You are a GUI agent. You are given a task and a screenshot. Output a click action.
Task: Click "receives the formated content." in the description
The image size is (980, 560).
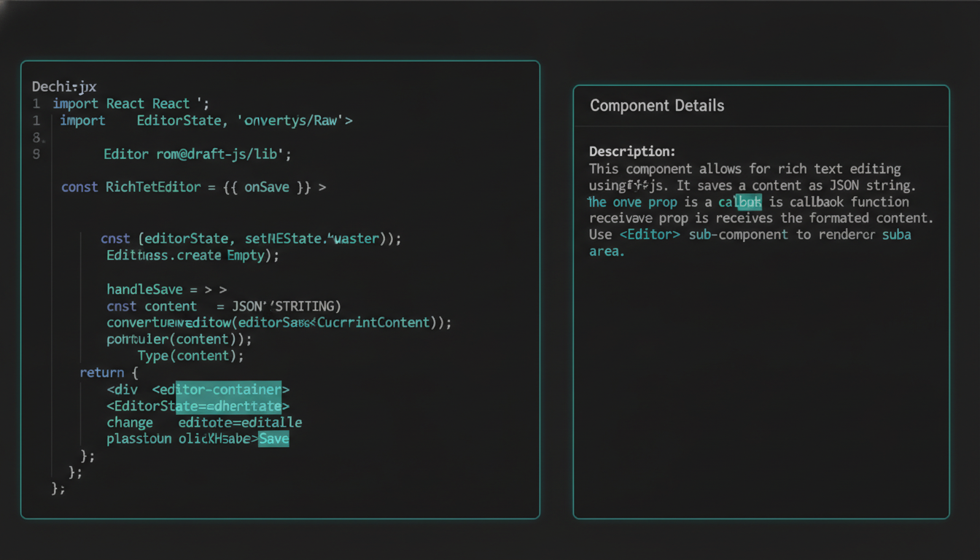point(824,218)
